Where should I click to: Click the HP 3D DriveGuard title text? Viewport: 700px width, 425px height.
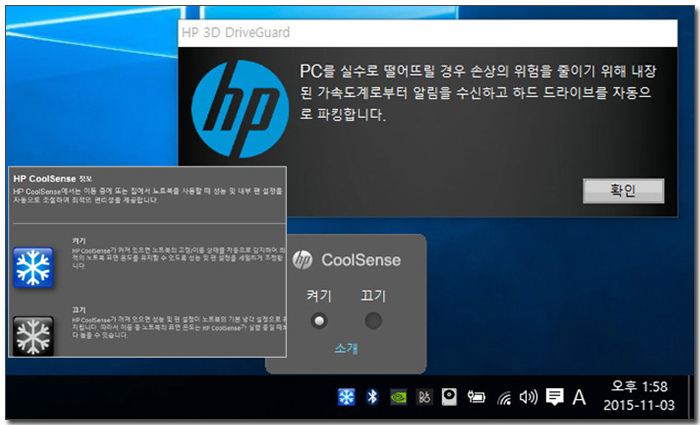pos(236,33)
